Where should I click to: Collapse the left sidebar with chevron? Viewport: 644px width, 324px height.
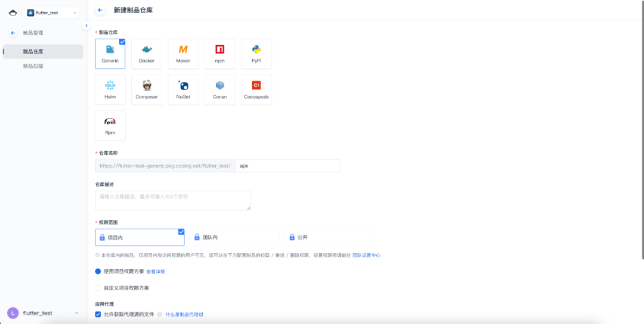(86, 26)
